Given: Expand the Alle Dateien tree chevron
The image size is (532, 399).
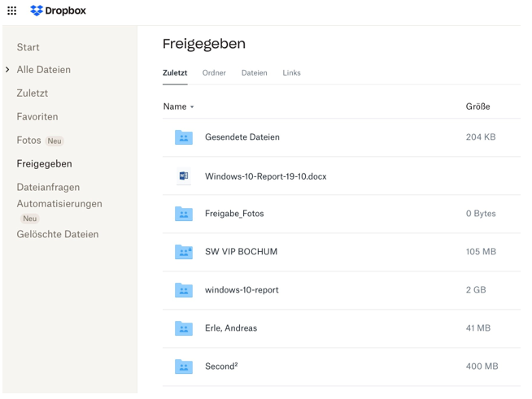Looking at the screenshot, I should [7, 70].
